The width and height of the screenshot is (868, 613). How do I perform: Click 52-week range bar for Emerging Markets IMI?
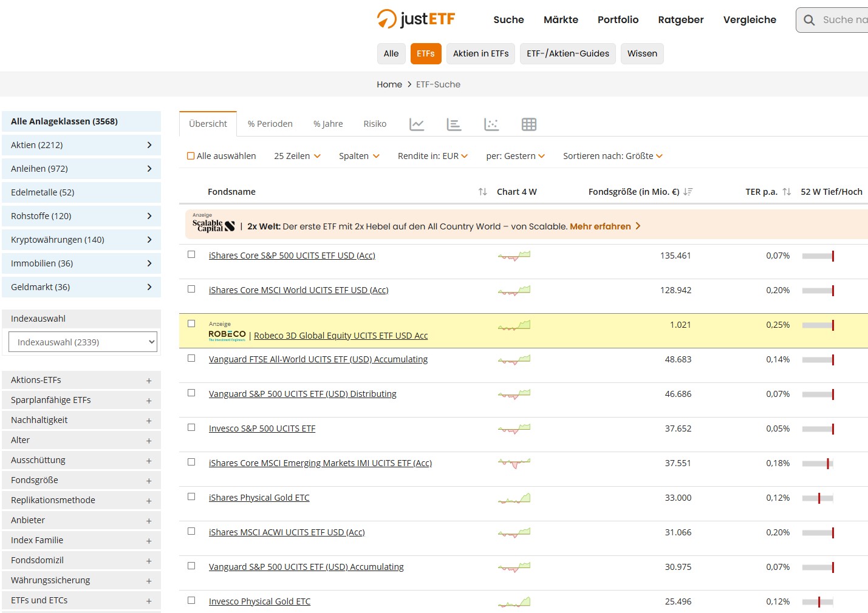(818, 464)
